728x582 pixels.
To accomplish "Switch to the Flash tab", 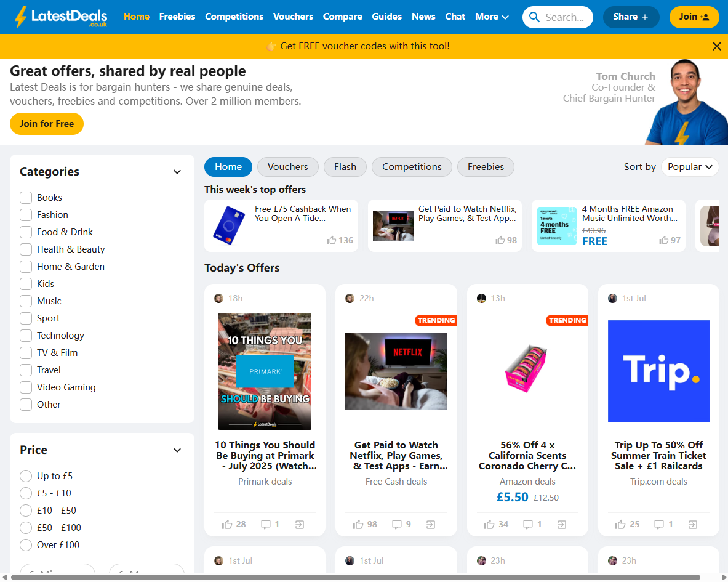I will click(345, 167).
